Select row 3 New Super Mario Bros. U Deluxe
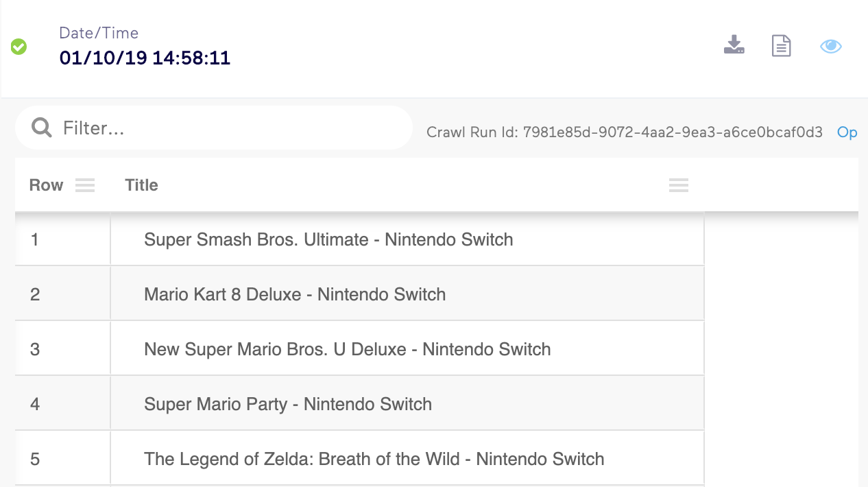Screen dimensions: 868x487 pos(346,349)
